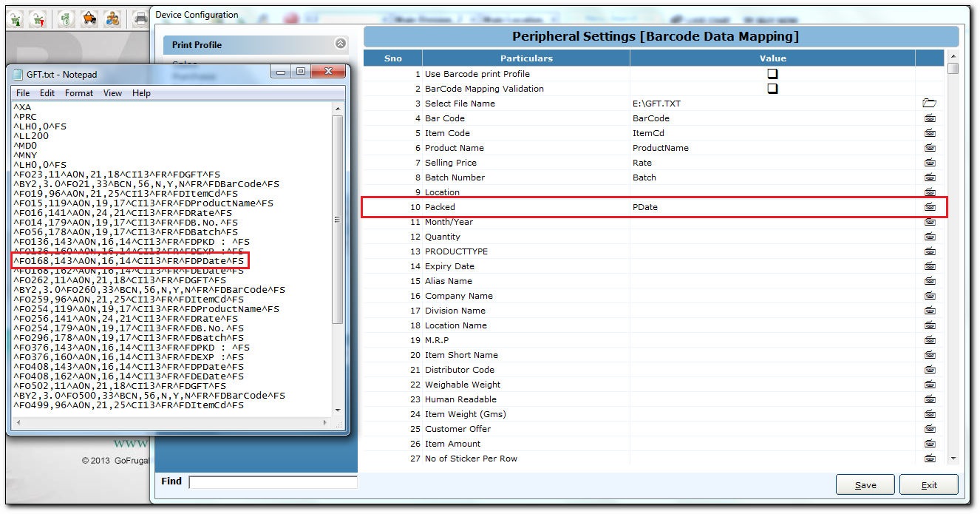Open the customers people toolbar icon
This screenshot has height=514, width=980.
[x=112, y=18]
